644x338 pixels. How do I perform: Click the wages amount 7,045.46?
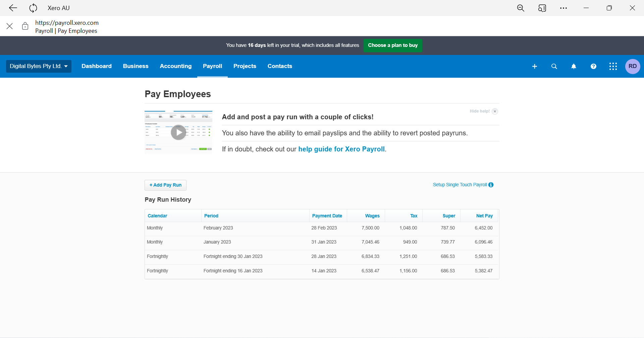[x=370, y=242]
